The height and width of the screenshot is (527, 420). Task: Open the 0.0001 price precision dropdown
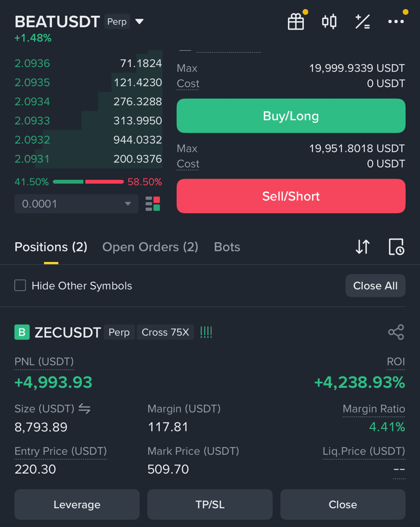pos(76,204)
